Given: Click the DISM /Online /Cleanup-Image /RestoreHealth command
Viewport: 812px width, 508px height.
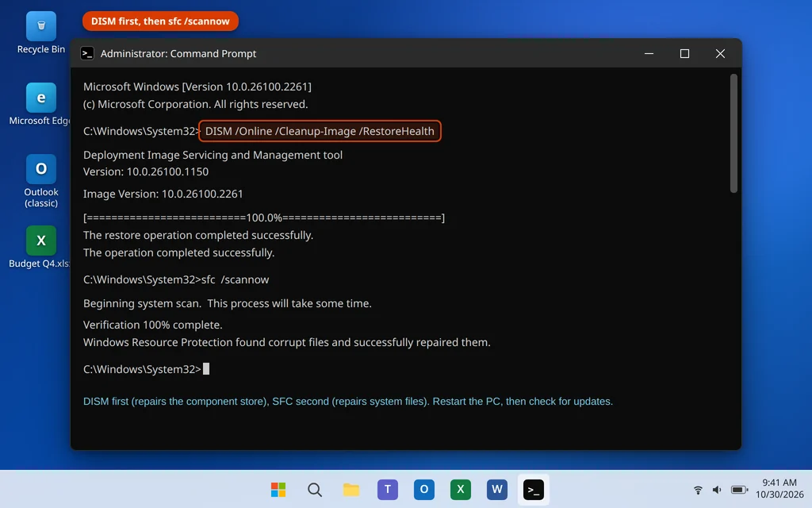Looking at the screenshot, I should click(320, 131).
